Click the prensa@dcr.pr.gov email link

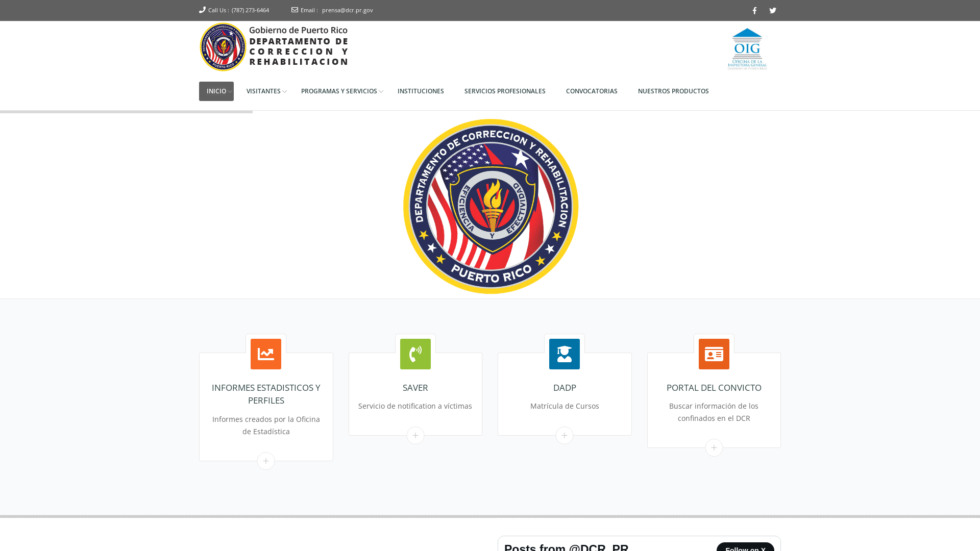tap(347, 10)
